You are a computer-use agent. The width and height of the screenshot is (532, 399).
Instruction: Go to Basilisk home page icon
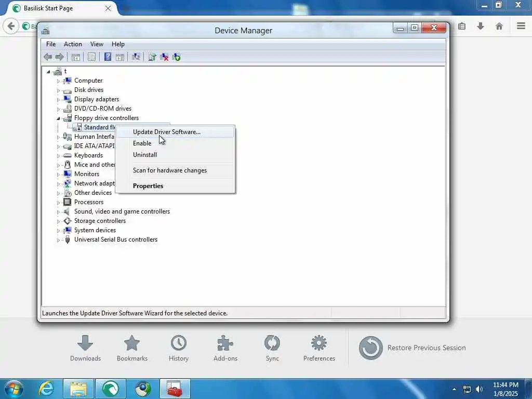click(x=499, y=26)
